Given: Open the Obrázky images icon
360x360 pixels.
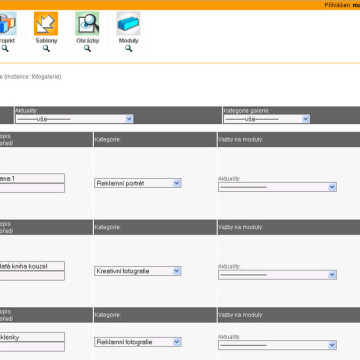Looking at the screenshot, I should pyautogui.click(x=87, y=23).
